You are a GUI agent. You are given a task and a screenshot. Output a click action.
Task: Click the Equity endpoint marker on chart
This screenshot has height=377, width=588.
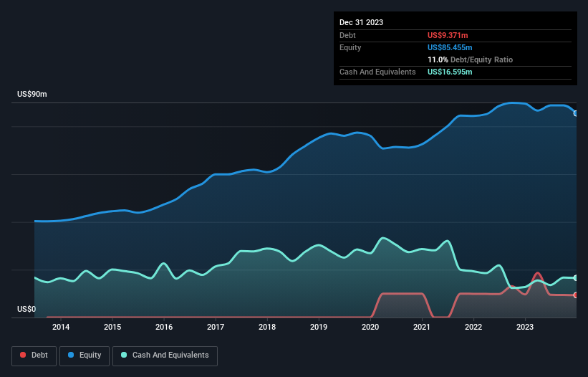pos(576,113)
